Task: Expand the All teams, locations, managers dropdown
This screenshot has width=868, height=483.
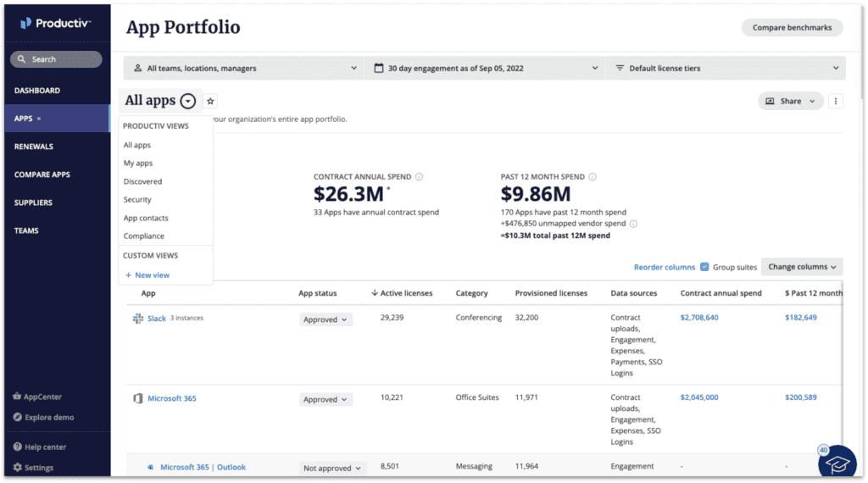Action: (x=243, y=68)
